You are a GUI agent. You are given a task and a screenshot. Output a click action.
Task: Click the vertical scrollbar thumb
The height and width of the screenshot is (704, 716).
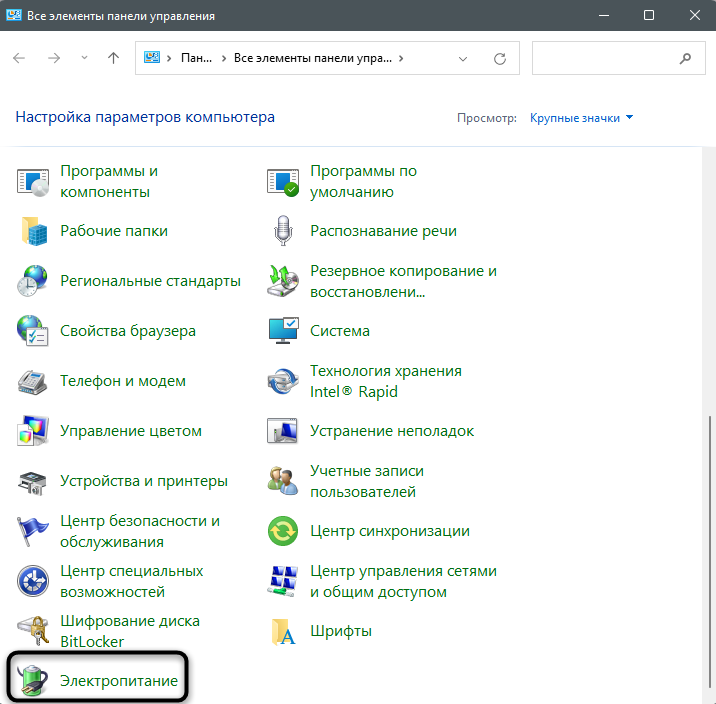click(x=709, y=552)
